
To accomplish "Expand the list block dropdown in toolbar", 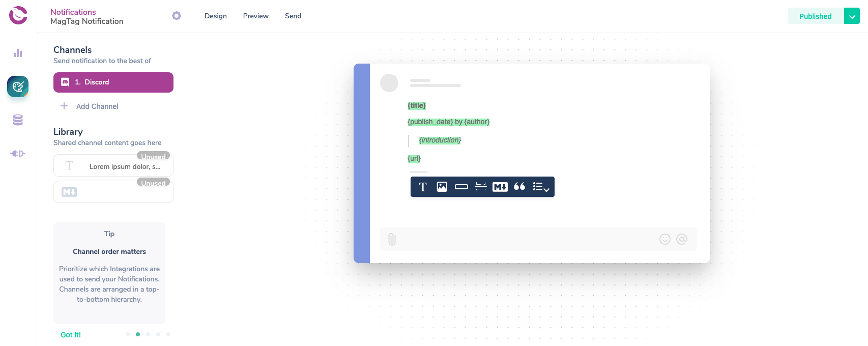I will [541, 187].
